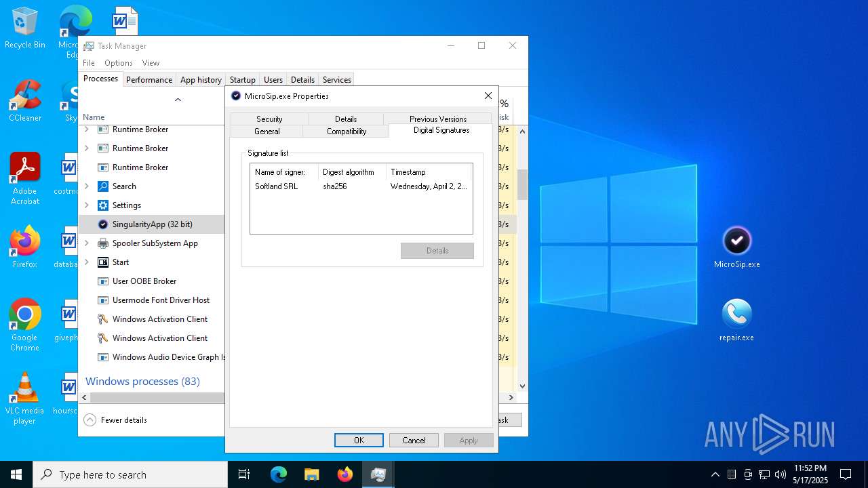This screenshot has height=488, width=868.
Task: Show hidden system tray icons
Action: [715, 474]
